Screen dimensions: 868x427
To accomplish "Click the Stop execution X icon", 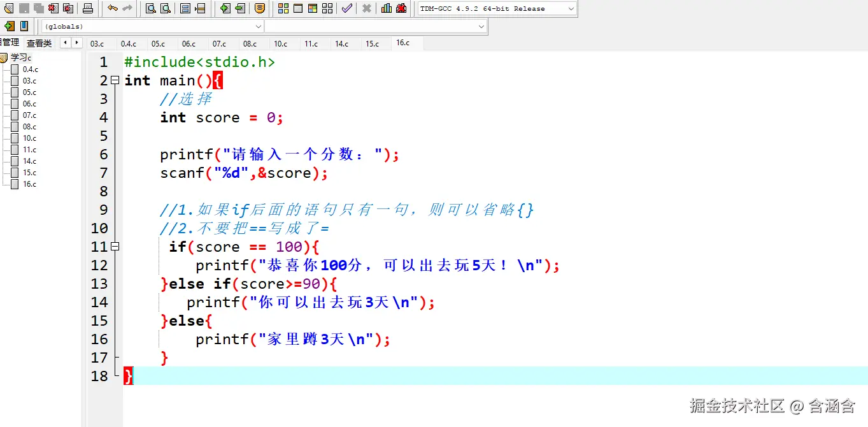I will point(367,8).
